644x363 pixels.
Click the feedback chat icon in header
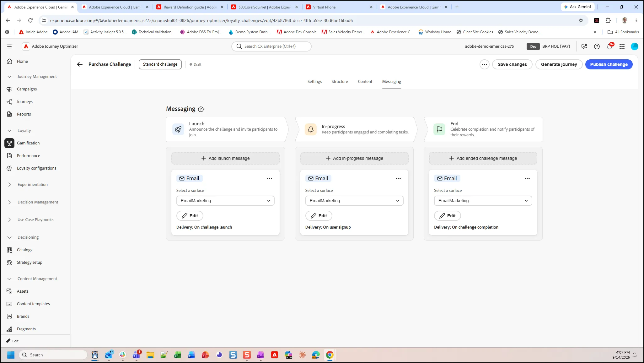[x=584, y=46]
